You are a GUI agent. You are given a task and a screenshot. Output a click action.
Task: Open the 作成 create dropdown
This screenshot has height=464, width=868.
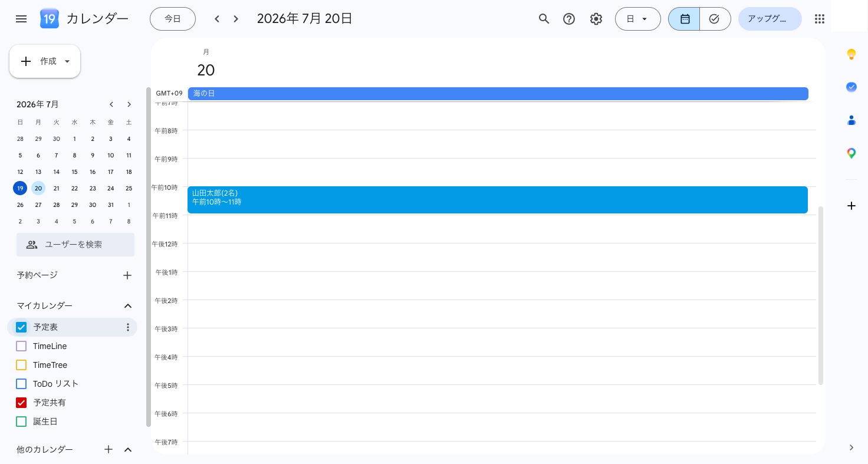tap(45, 61)
